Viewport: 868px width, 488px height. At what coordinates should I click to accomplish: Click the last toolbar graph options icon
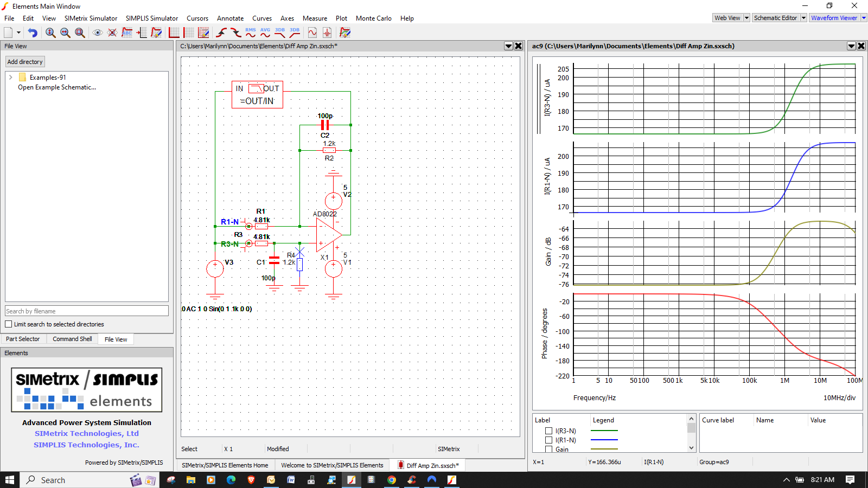click(345, 33)
